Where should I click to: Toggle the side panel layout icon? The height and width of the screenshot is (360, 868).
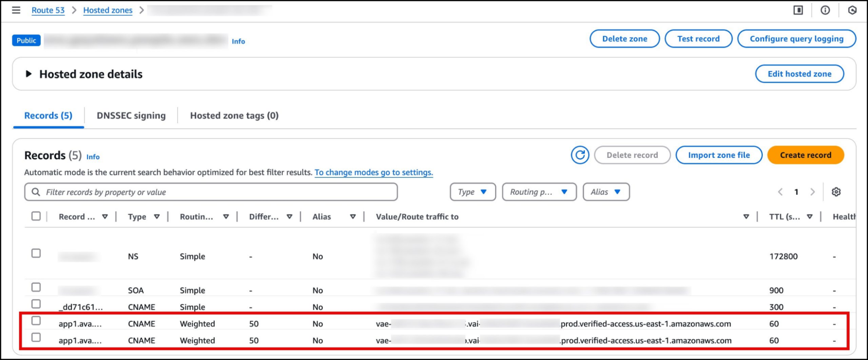pyautogui.click(x=798, y=10)
